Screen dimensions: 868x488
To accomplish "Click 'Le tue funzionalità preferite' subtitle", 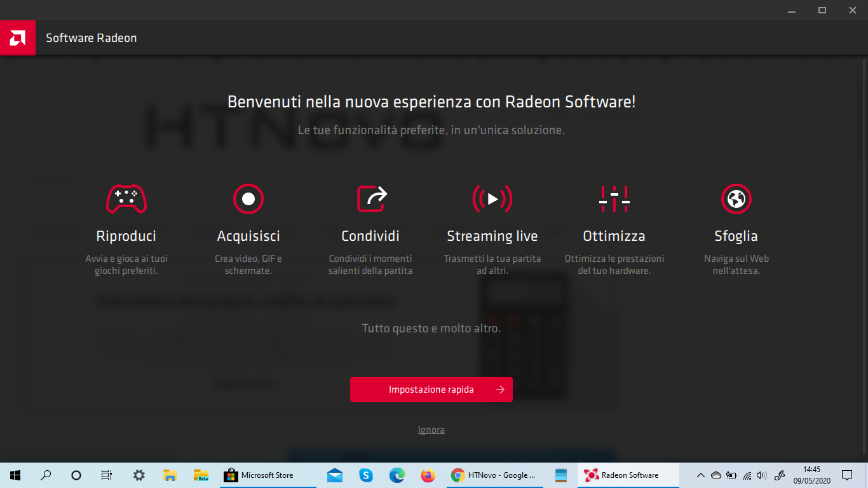I will click(431, 130).
